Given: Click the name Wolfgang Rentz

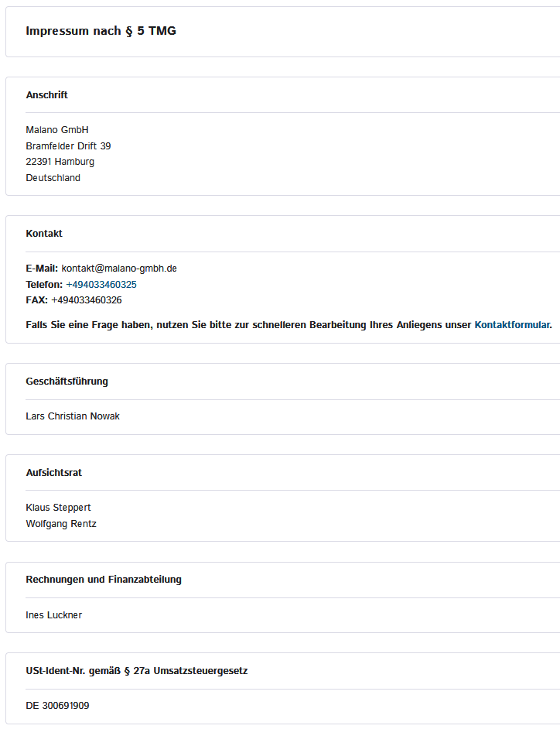Looking at the screenshot, I should tap(61, 524).
